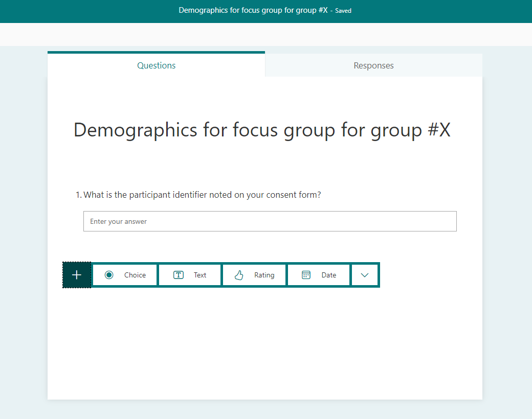Click empty form area below the question toolbar

click(264, 342)
